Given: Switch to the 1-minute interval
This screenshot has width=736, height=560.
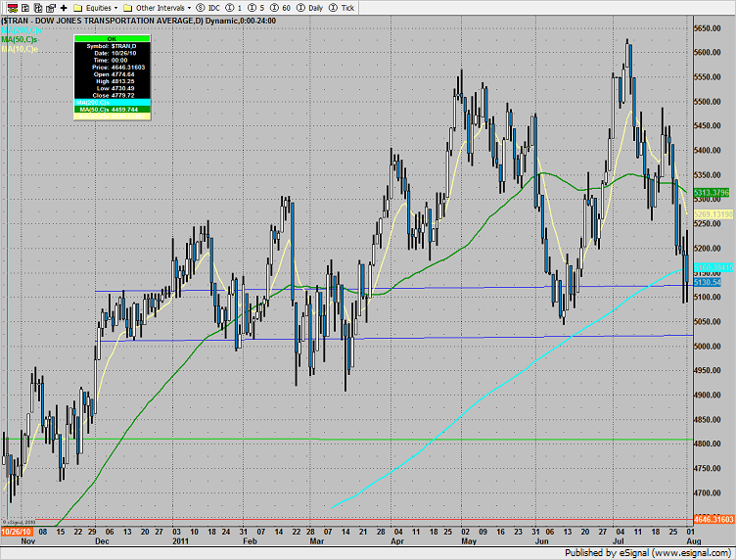Looking at the screenshot, I should pos(234,8).
